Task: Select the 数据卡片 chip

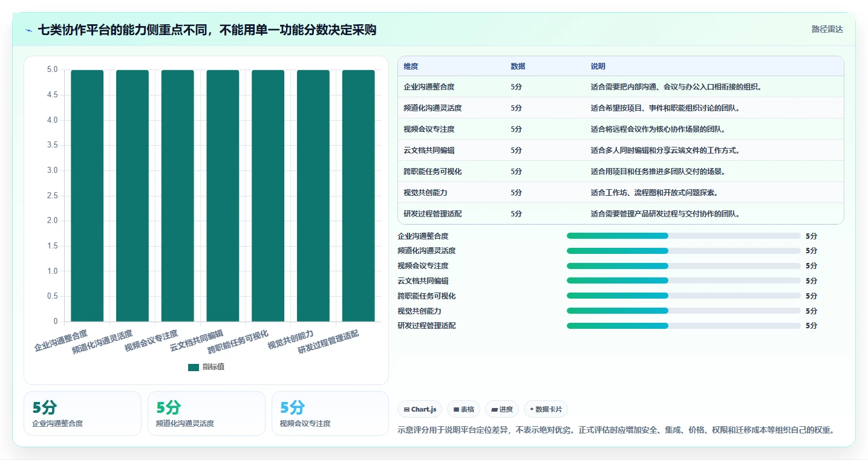Action: pyautogui.click(x=546, y=409)
